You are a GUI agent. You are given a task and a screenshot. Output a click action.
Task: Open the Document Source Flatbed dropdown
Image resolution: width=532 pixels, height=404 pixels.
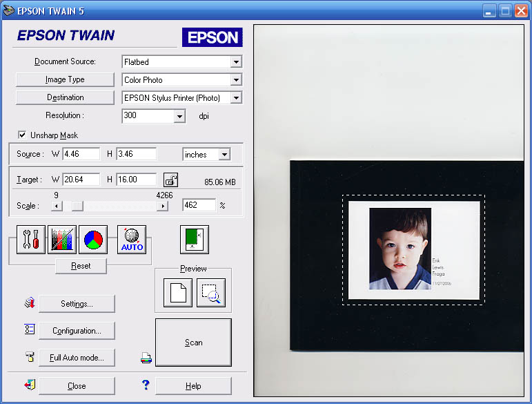click(236, 62)
